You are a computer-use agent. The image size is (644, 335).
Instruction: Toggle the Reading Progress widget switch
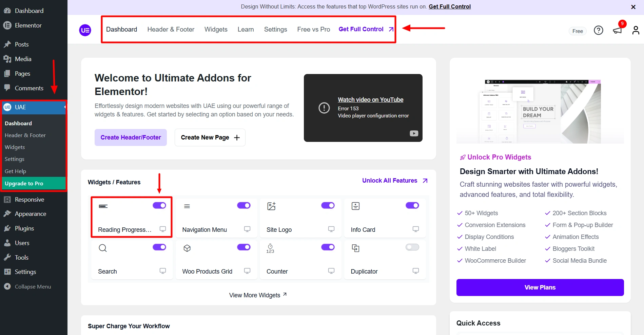pos(159,205)
